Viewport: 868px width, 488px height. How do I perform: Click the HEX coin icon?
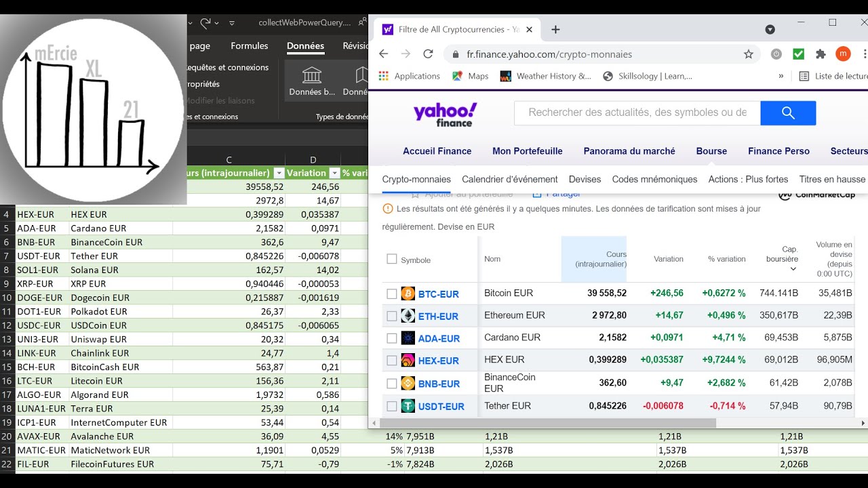tap(408, 361)
